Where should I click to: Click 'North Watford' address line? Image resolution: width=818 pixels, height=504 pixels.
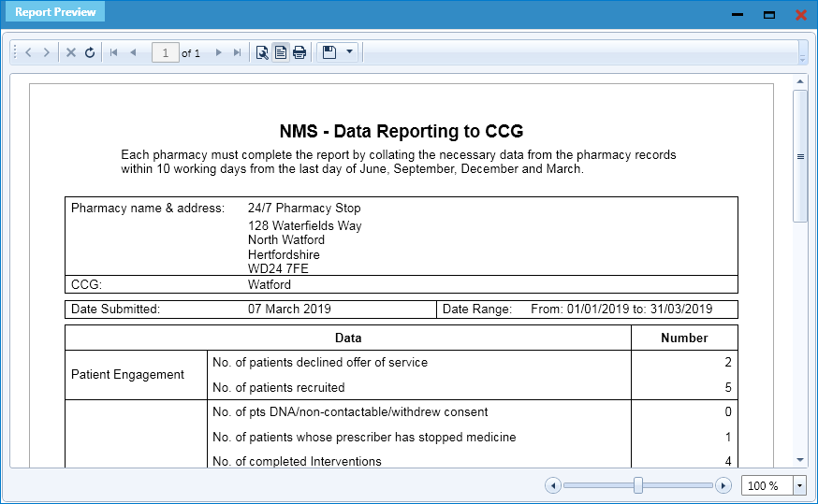[x=285, y=239]
